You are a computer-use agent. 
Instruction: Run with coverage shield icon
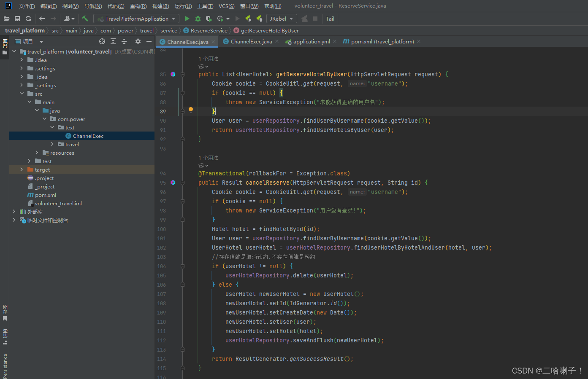(x=209, y=19)
